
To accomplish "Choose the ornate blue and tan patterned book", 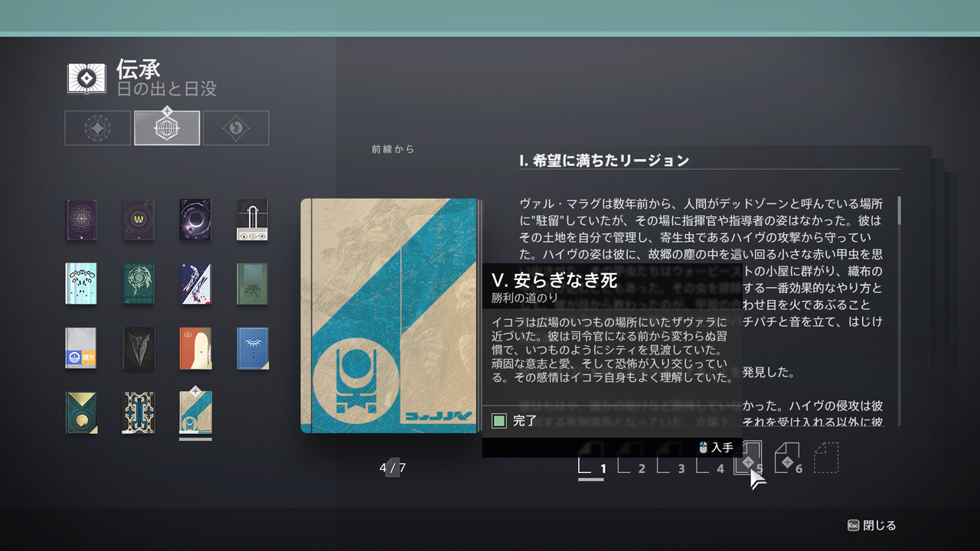I will pos(139,412).
